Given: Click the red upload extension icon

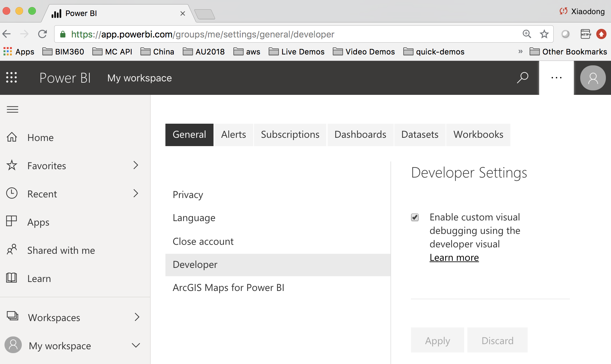Looking at the screenshot, I should (601, 34).
